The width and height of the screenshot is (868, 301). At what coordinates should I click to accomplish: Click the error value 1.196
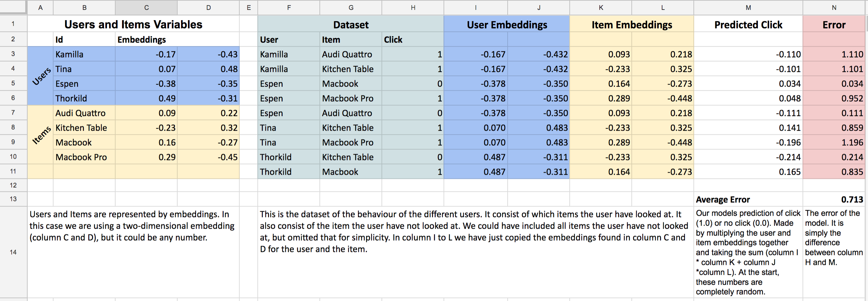pos(834,142)
